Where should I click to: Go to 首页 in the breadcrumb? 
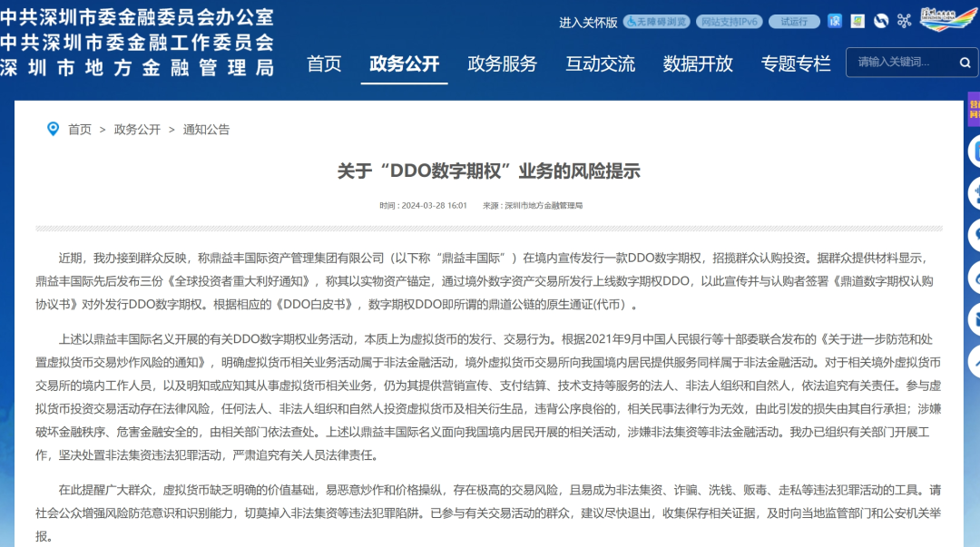(x=79, y=130)
